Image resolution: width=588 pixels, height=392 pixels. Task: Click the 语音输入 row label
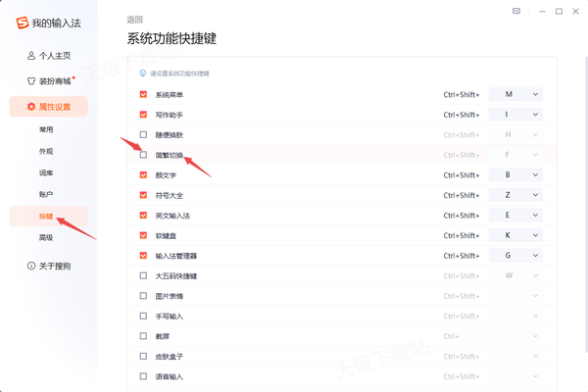pos(170,376)
